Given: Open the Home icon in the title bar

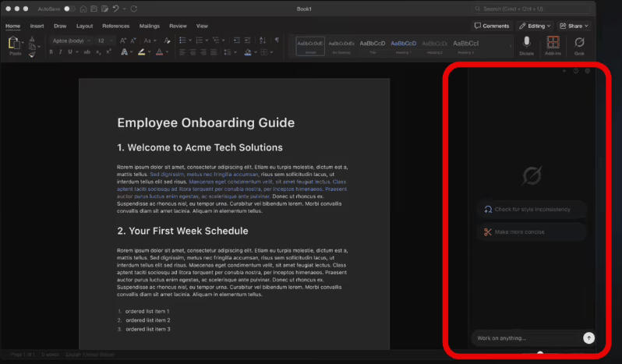Looking at the screenshot, I should [83, 9].
